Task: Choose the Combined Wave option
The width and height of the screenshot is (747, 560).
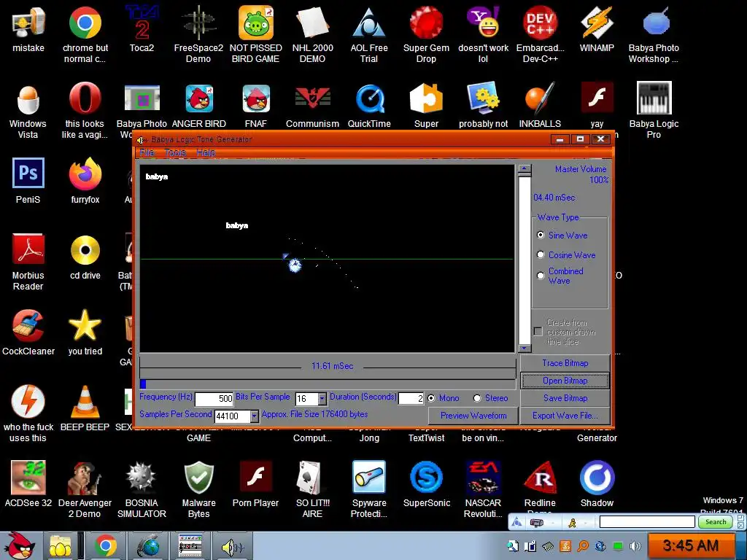Action: (541, 276)
